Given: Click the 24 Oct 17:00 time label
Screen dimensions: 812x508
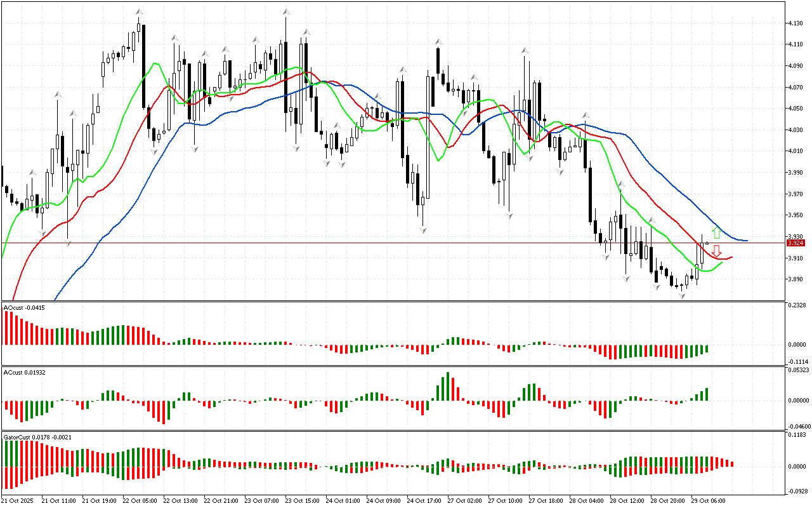Looking at the screenshot, I should [x=424, y=500].
